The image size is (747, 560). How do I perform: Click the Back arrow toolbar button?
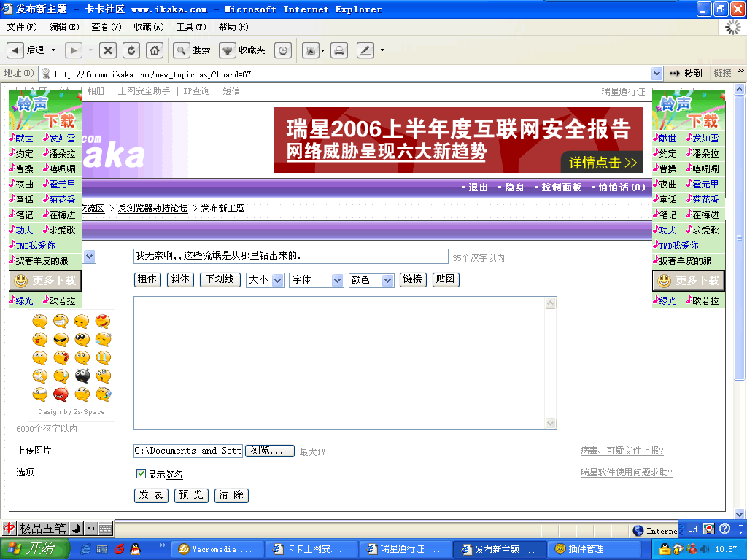(15, 50)
